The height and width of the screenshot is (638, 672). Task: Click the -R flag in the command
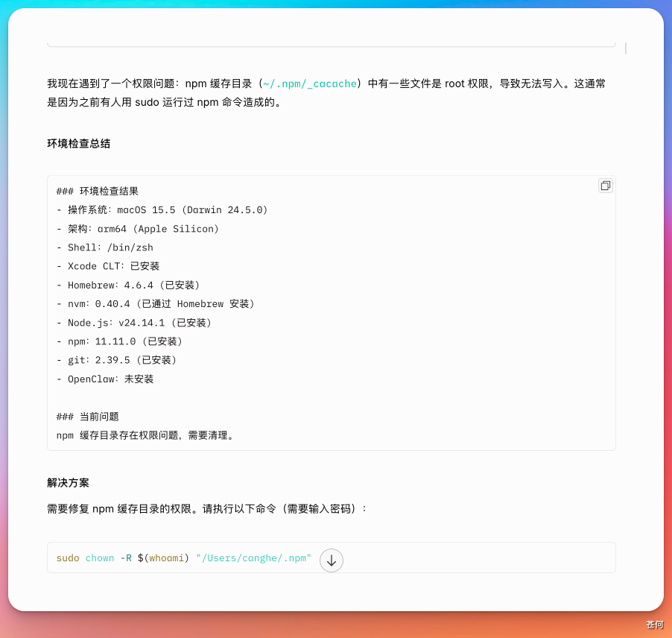[125, 558]
